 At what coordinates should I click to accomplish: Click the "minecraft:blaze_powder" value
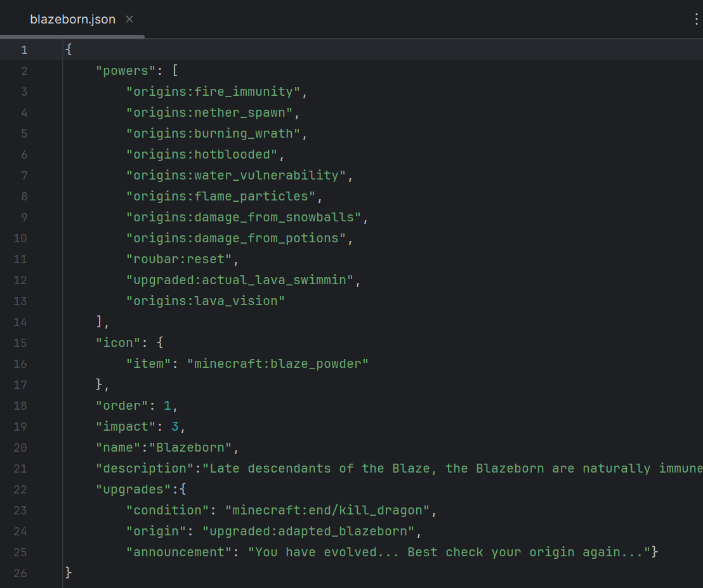277,363
